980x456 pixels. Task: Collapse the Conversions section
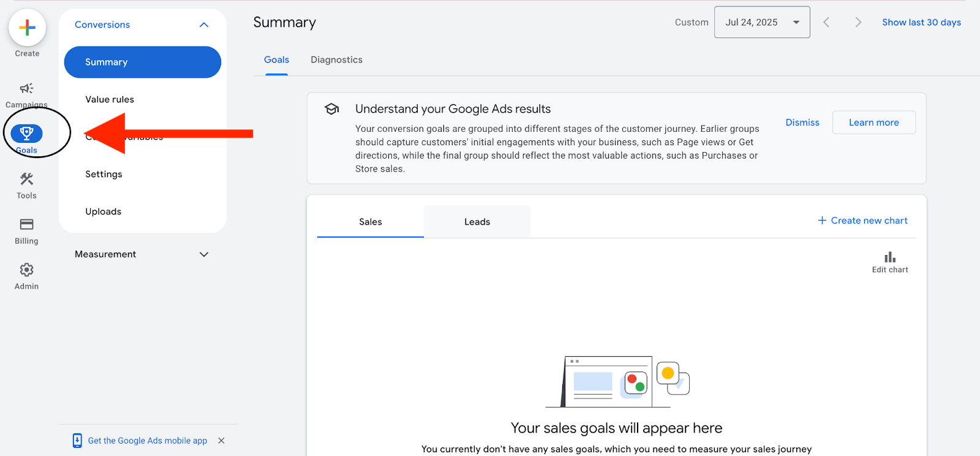(204, 25)
